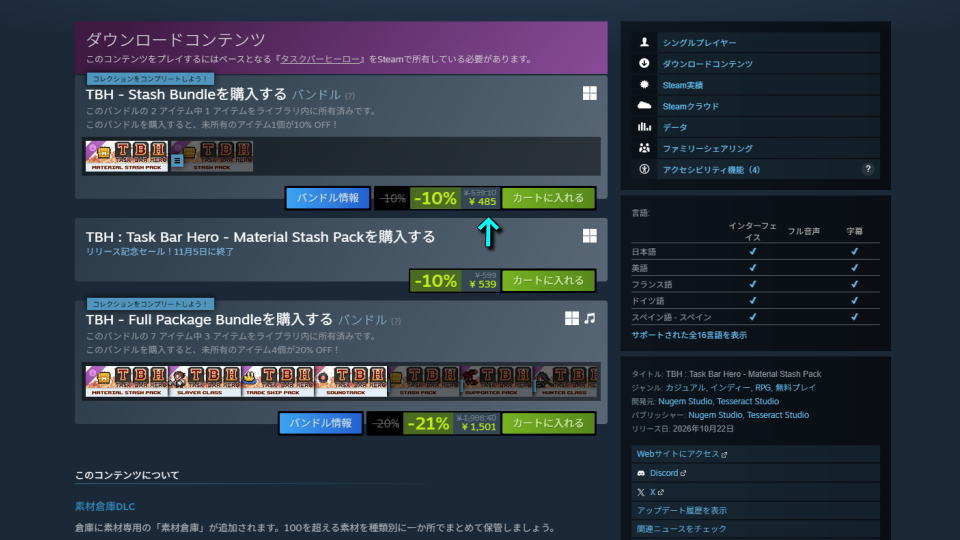
Task: Click the stats bar-chart icon next to データ
Action: [x=644, y=127]
